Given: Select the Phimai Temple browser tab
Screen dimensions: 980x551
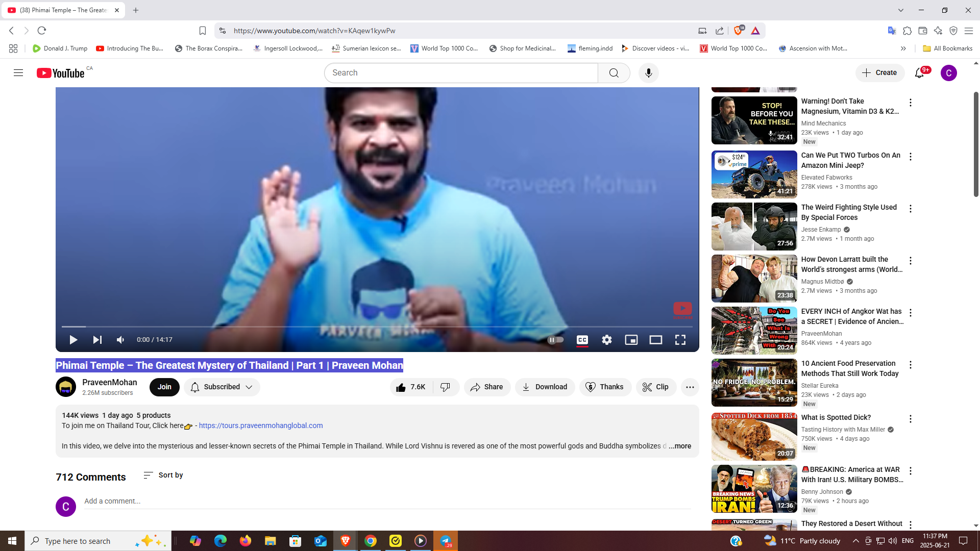Looking at the screenshot, I should 63,10.
